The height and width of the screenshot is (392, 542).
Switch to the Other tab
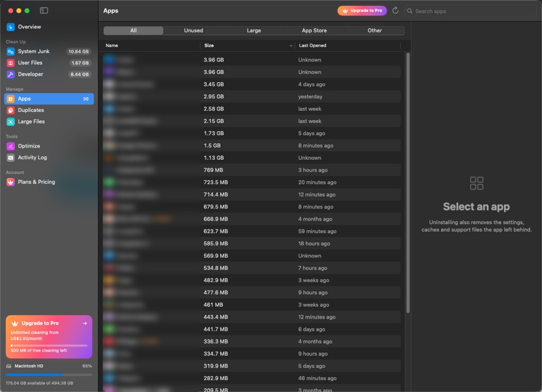tap(375, 31)
